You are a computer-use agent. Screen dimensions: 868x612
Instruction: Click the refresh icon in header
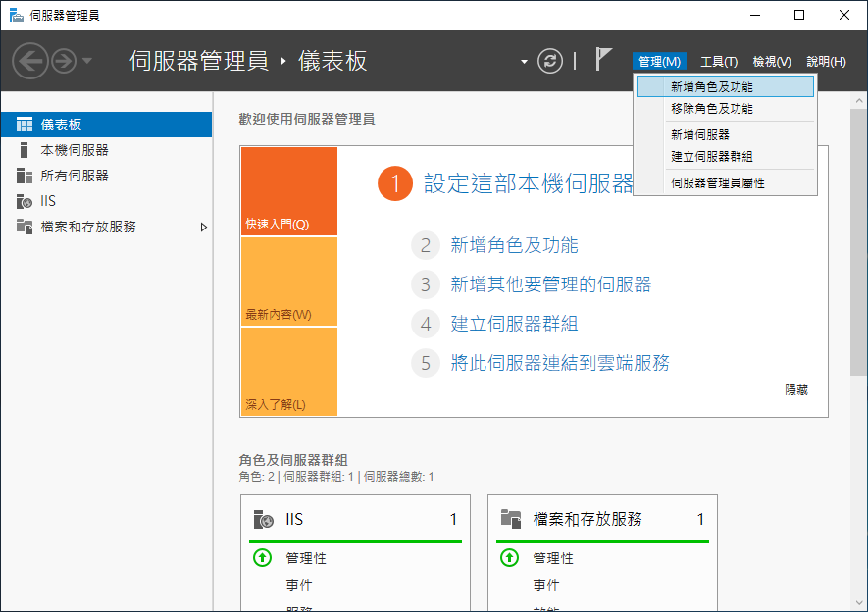[x=549, y=61]
